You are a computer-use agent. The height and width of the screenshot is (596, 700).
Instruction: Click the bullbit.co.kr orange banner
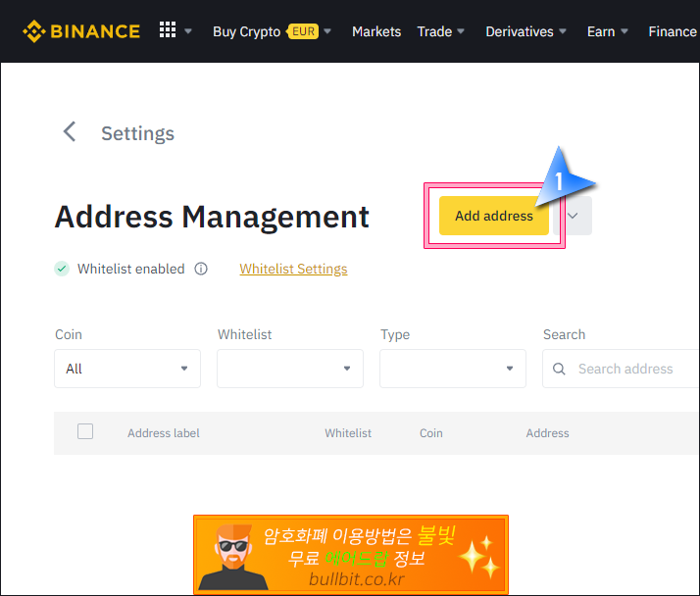click(x=351, y=555)
